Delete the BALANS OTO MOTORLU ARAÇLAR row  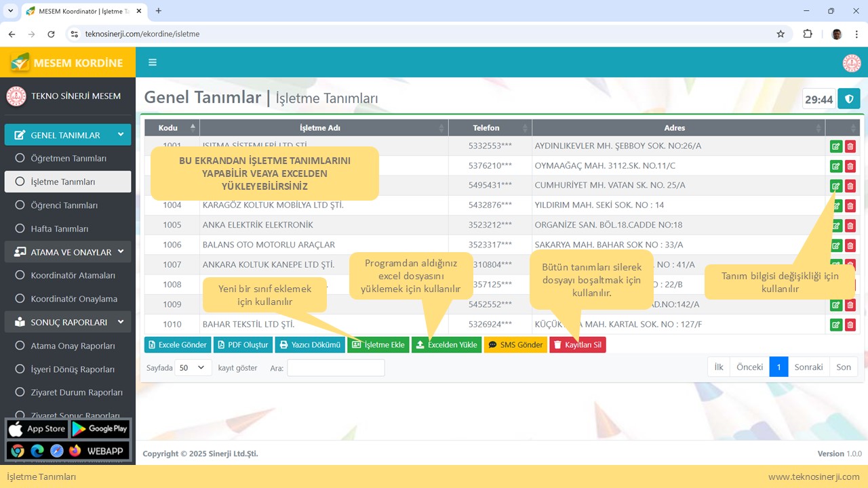[x=850, y=245]
